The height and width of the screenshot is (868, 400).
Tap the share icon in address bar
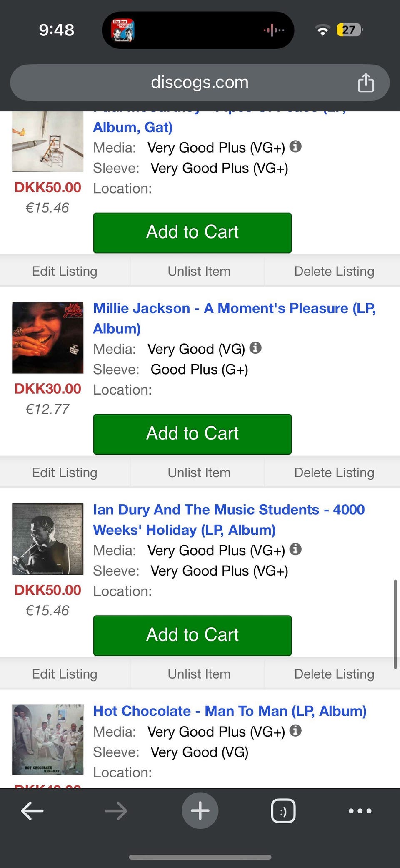coord(365,83)
